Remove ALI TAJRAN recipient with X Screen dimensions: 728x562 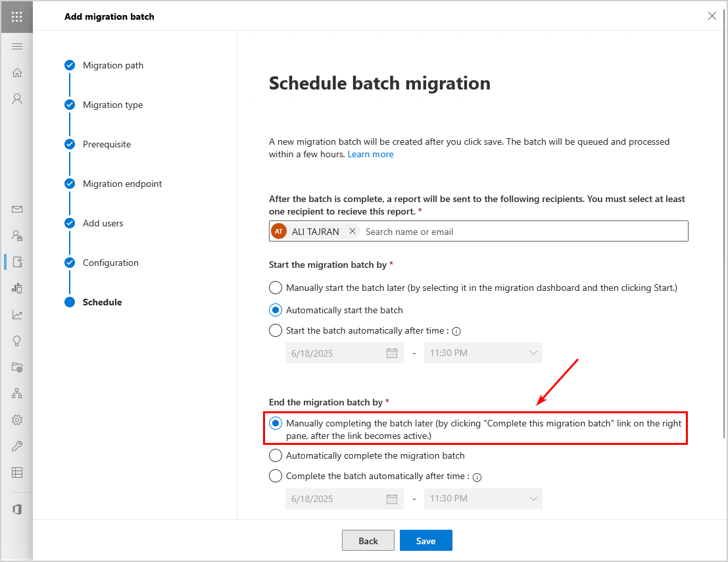click(x=352, y=232)
